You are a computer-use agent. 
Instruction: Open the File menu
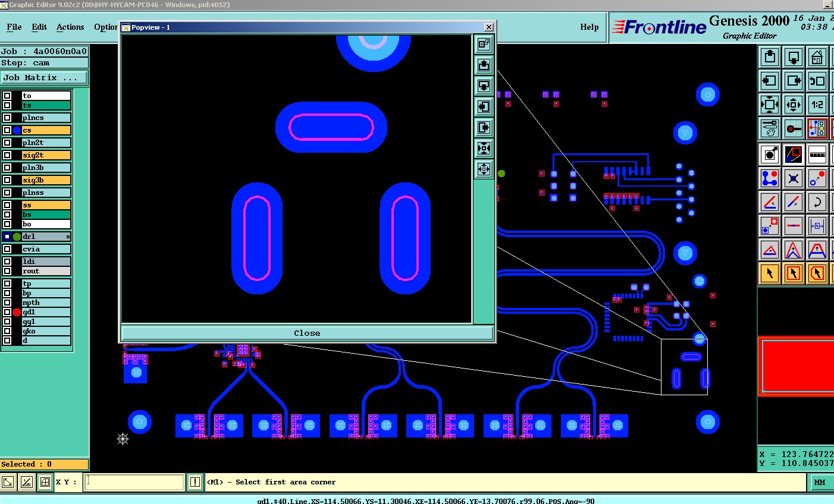point(14,27)
